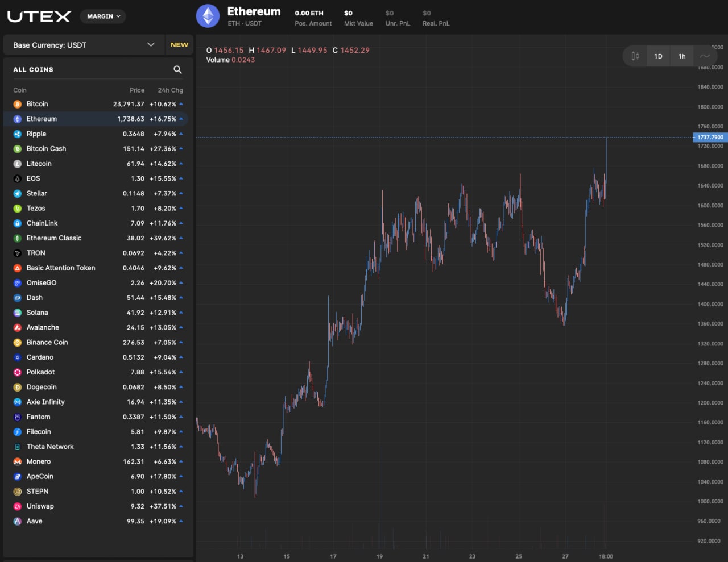Choose the 1D timeframe
This screenshot has height=562, width=728.
pyautogui.click(x=658, y=56)
